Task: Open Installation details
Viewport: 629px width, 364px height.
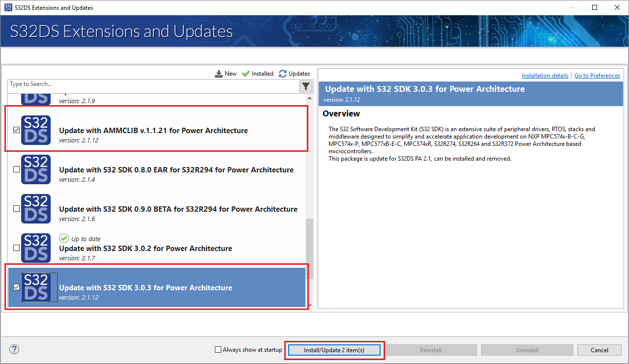Action: click(x=545, y=75)
